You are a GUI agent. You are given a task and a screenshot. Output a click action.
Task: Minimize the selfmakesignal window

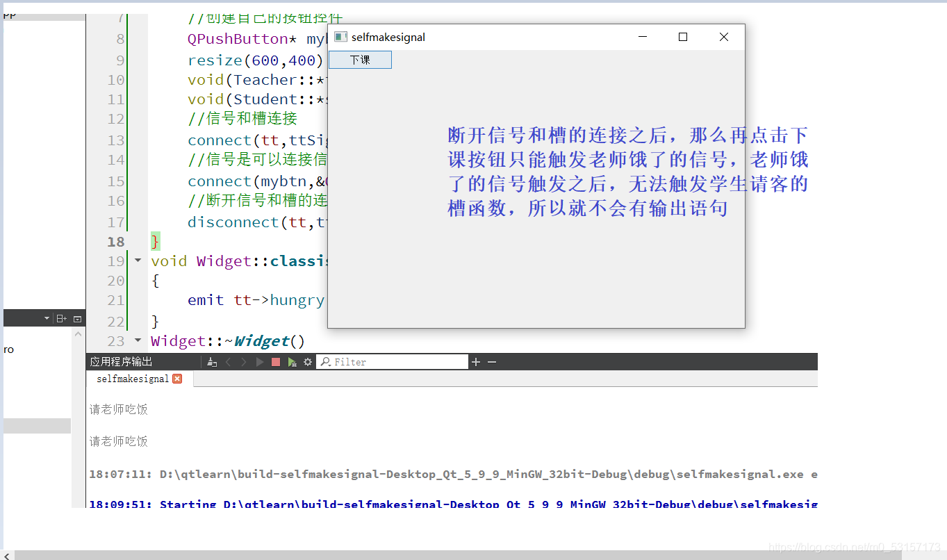point(643,37)
